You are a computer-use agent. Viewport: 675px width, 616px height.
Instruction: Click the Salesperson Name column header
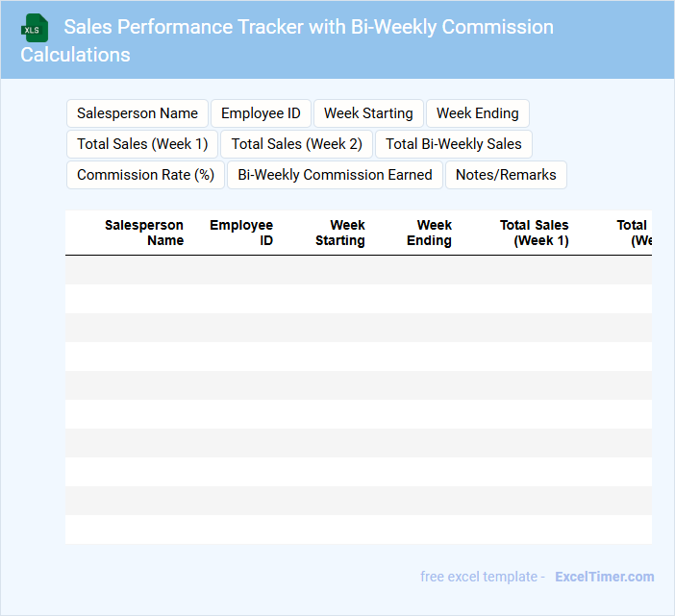pos(144,233)
